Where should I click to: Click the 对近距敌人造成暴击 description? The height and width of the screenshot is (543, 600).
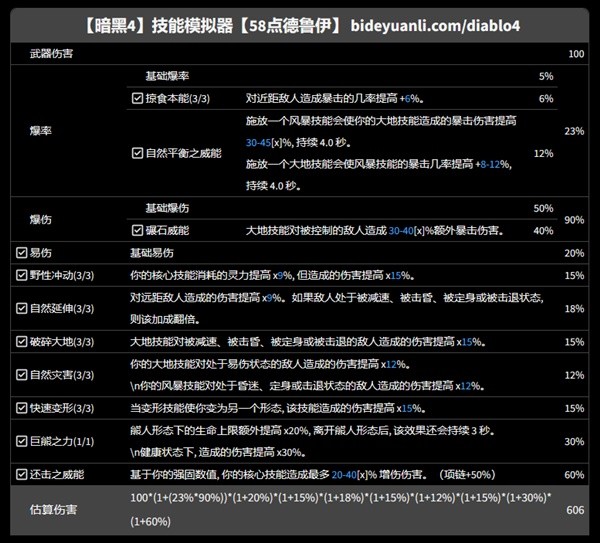coord(334,98)
